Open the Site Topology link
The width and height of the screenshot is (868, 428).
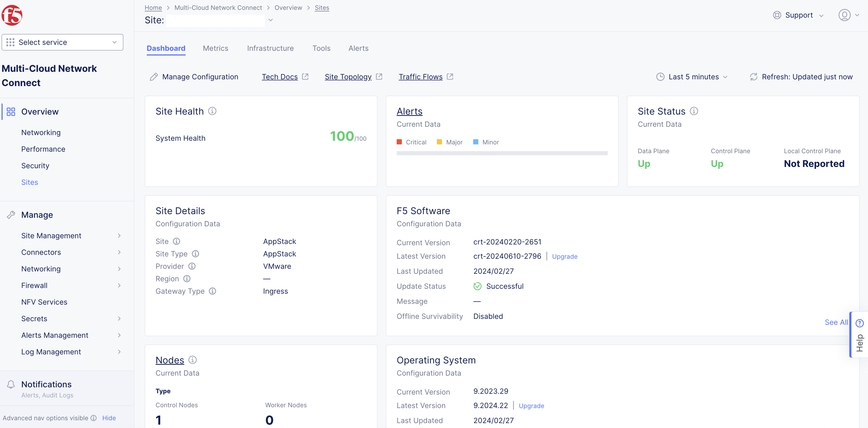(x=348, y=77)
